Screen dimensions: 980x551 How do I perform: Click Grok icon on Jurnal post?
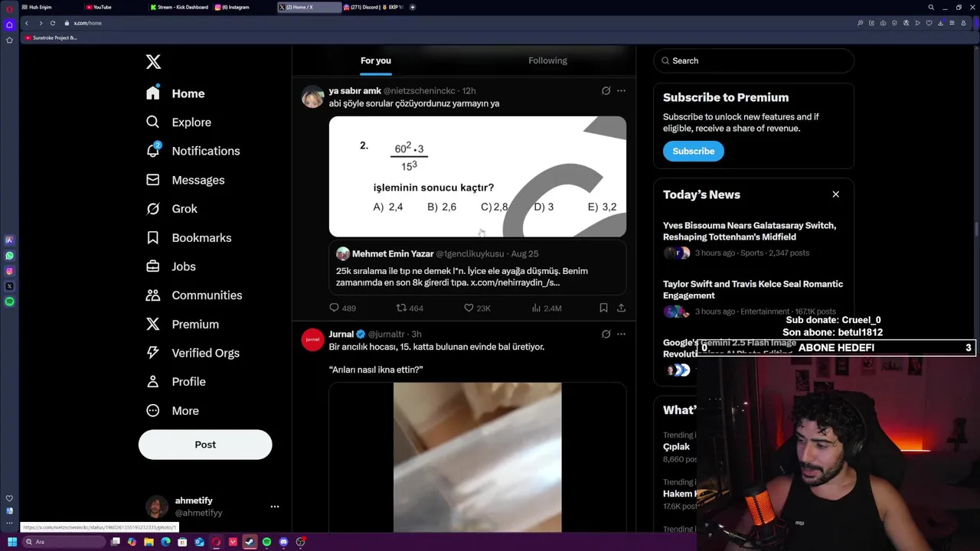(606, 334)
